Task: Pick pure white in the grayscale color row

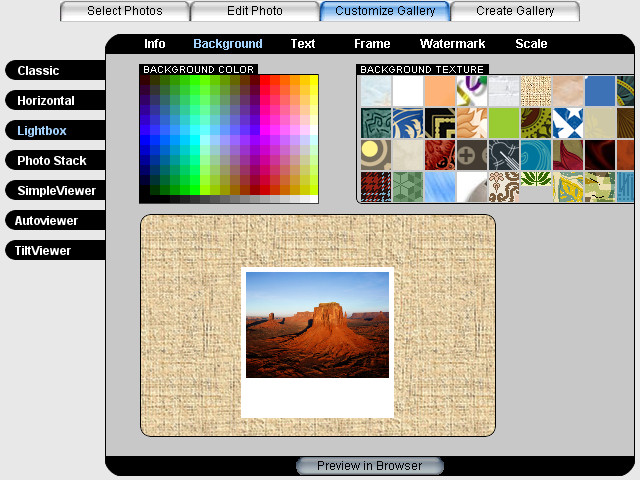Action: click(313, 199)
